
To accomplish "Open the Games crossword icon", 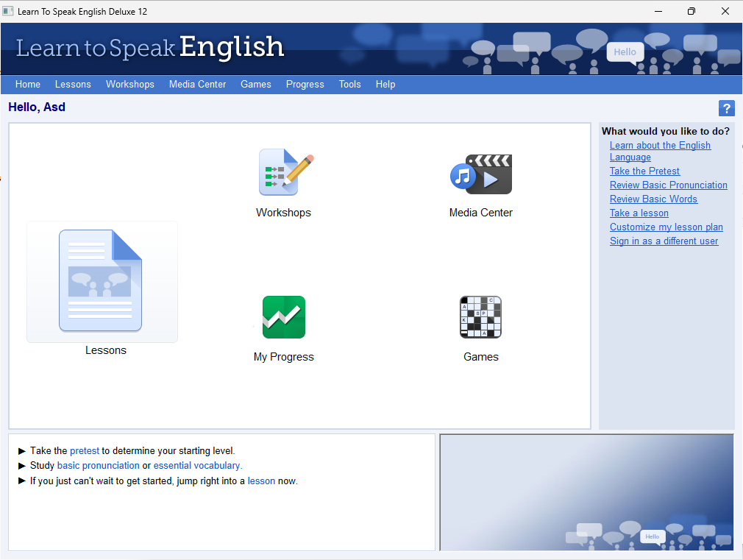I will 480,316.
